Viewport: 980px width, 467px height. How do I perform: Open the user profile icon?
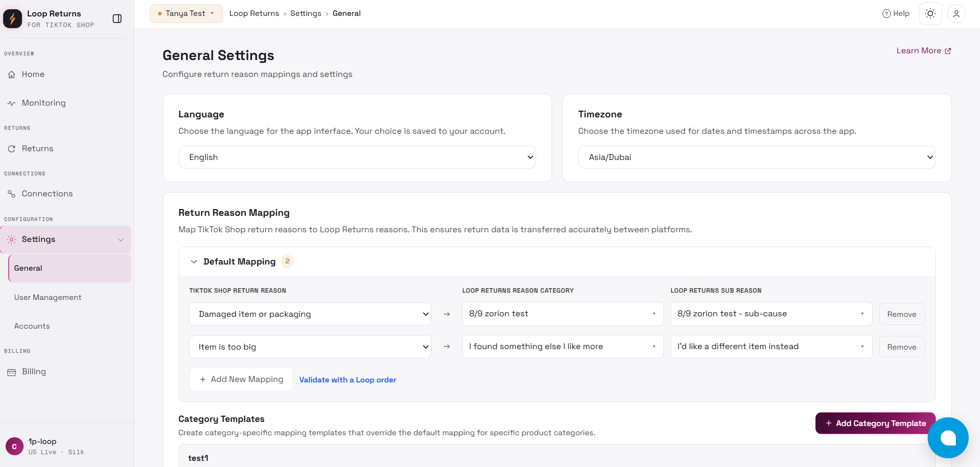click(x=956, y=14)
